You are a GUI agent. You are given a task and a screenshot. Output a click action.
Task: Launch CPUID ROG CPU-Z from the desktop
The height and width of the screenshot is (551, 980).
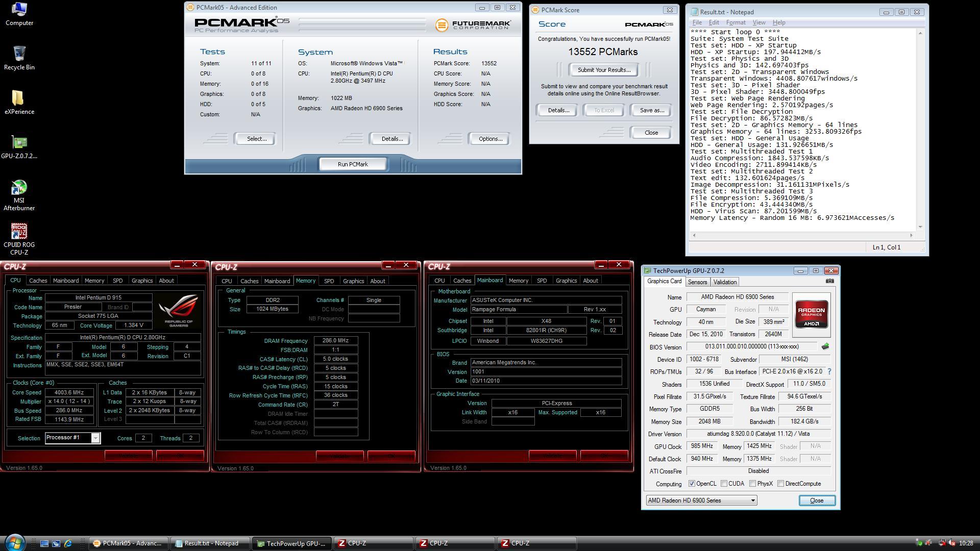pos(19,239)
